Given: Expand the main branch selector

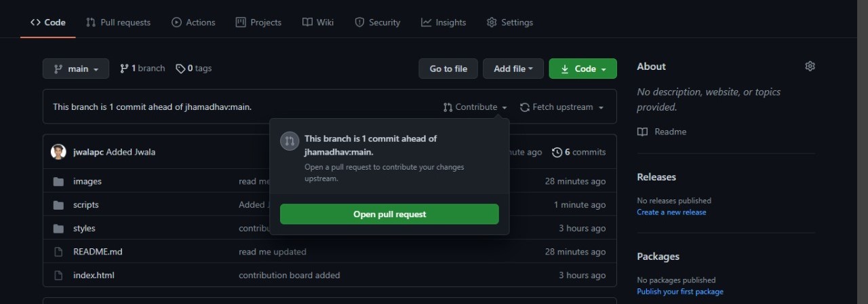Looking at the screenshot, I should coord(76,69).
